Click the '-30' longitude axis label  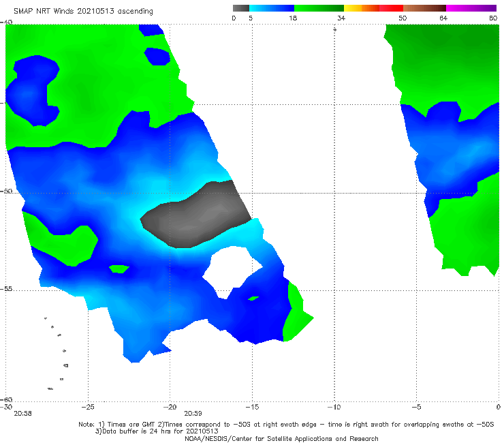click(x=6, y=407)
